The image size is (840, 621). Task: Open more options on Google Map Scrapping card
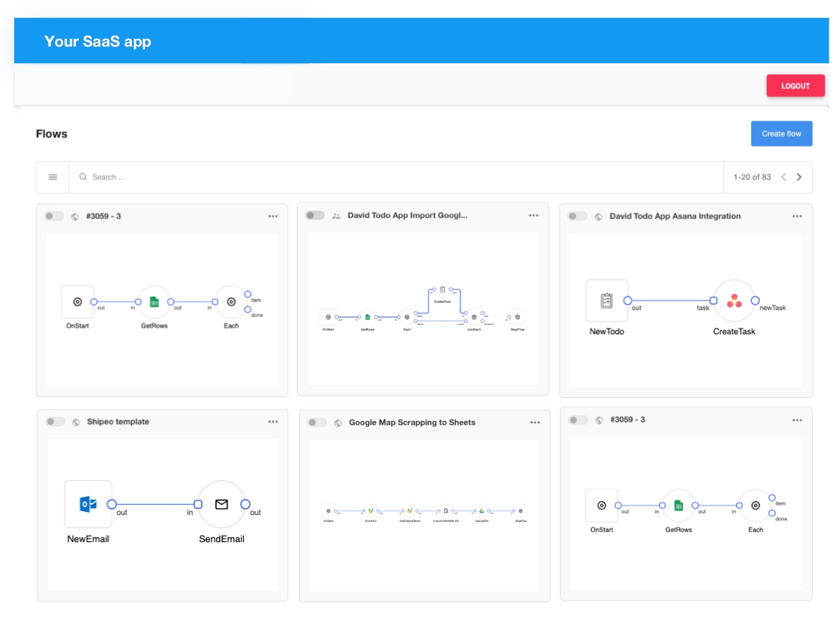click(x=535, y=422)
